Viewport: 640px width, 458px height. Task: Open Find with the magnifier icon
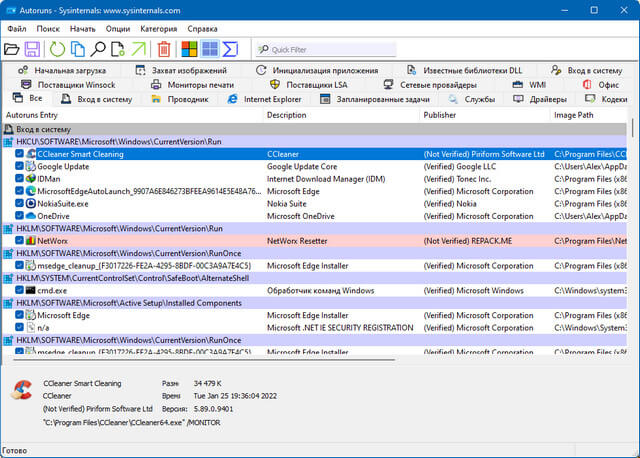(99, 49)
